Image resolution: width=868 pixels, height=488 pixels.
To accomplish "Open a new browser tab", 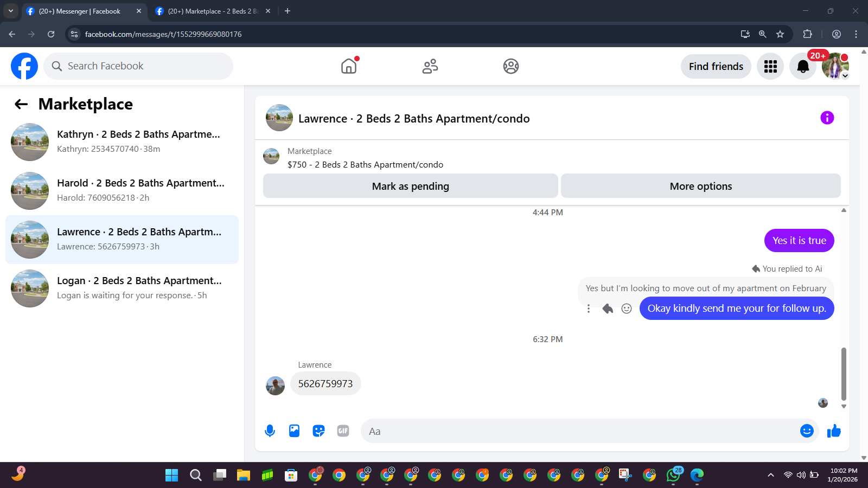I will click(288, 11).
